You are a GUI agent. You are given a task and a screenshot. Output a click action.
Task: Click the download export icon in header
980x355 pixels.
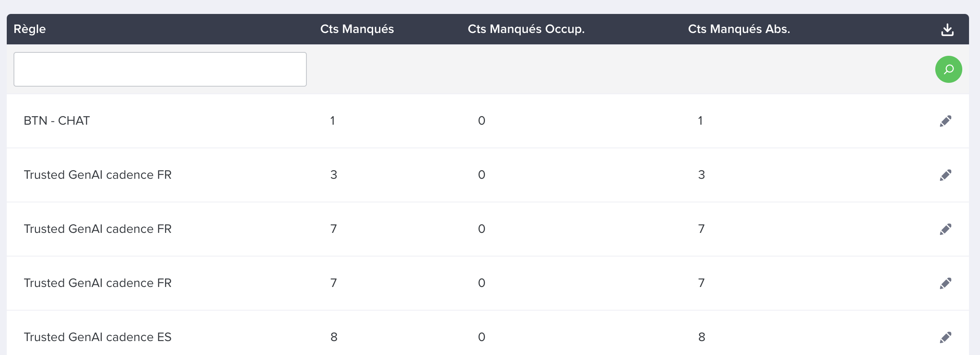[x=948, y=30]
